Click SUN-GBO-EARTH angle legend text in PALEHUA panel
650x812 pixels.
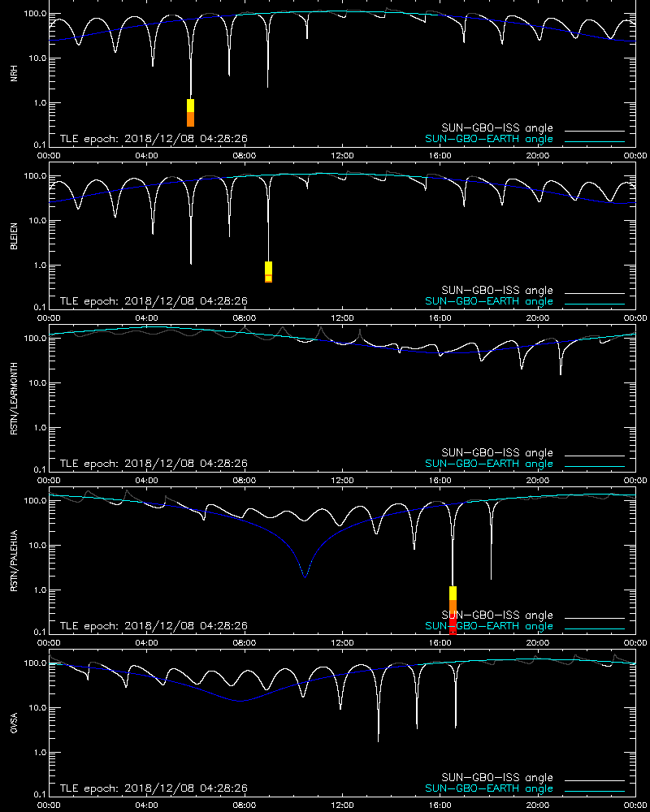tap(489, 625)
